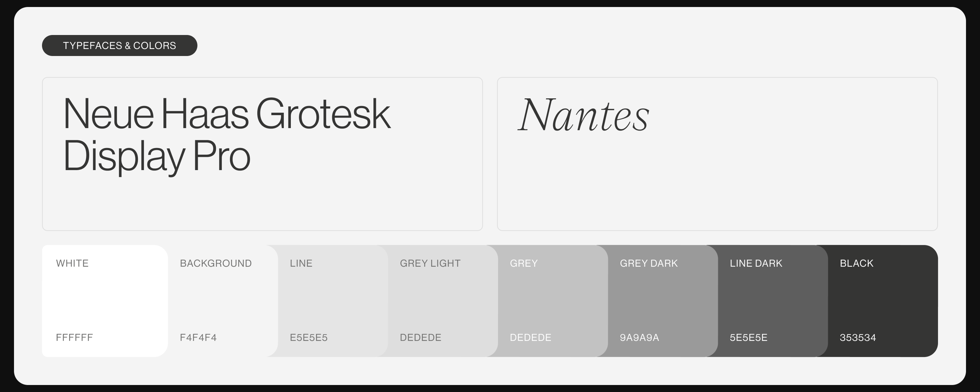The height and width of the screenshot is (392, 980).
Task: Click the 5E5E5E hex value
Action: (x=748, y=338)
